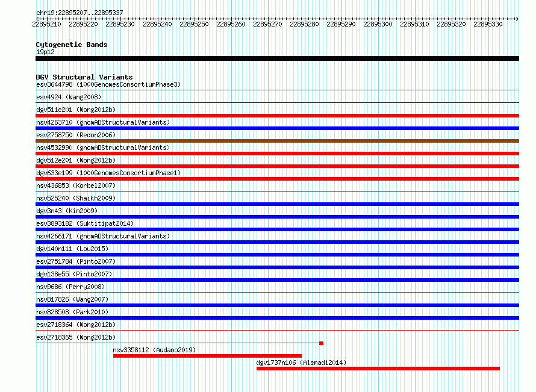536x392 pixels.
Task: Click the red bar under nsv3358112 (Audano2019)
Action: (208, 356)
